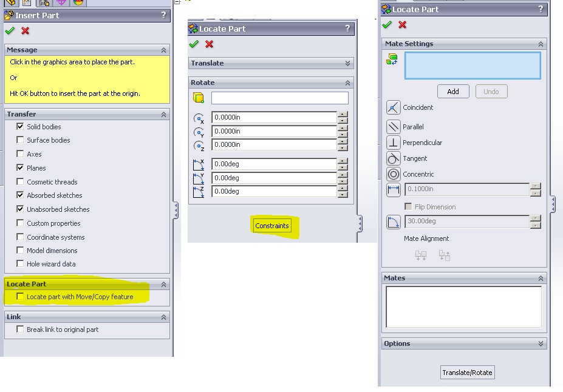563x392 pixels.
Task: Cancel Mate Settings Locate Part panel red X
Action: pyautogui.click(x=403, y=25)
